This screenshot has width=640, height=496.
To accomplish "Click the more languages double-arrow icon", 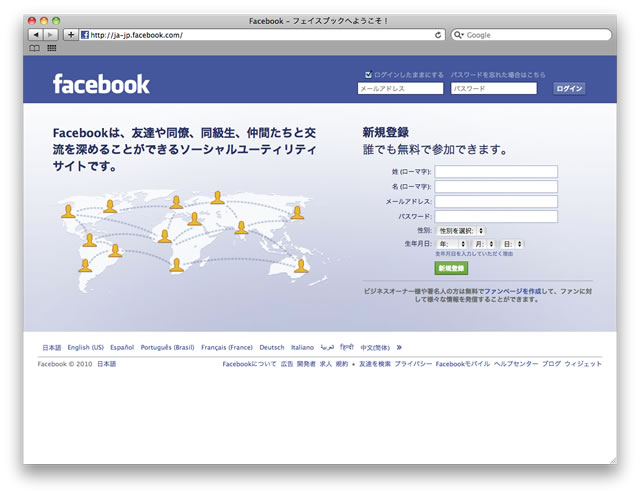I will point(399,347).
